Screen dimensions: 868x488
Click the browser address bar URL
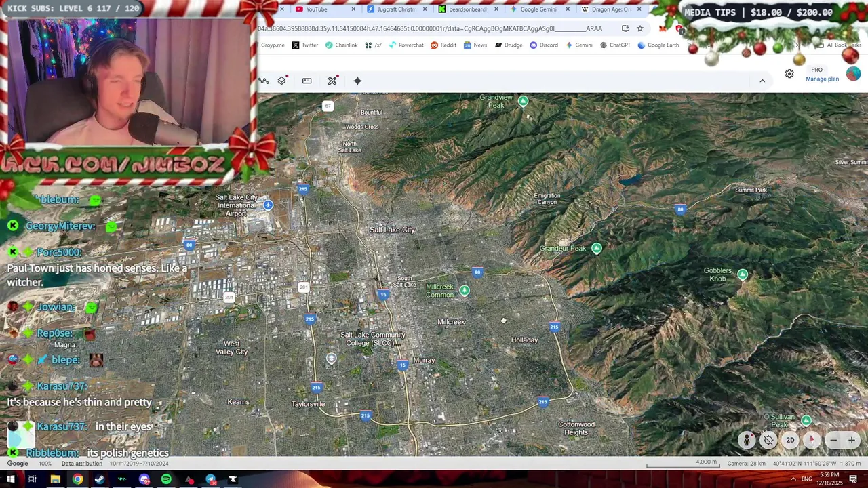(x=430, y=28)
